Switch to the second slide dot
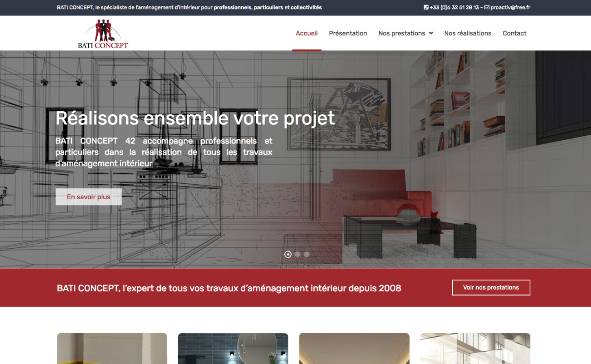This screenshot has width=591, height=364. click(x=297, y=254)
